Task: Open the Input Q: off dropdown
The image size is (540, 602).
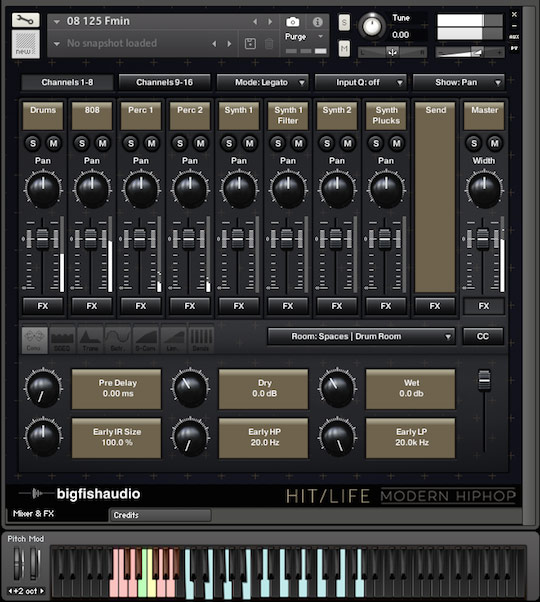Action: coord(360,83)
